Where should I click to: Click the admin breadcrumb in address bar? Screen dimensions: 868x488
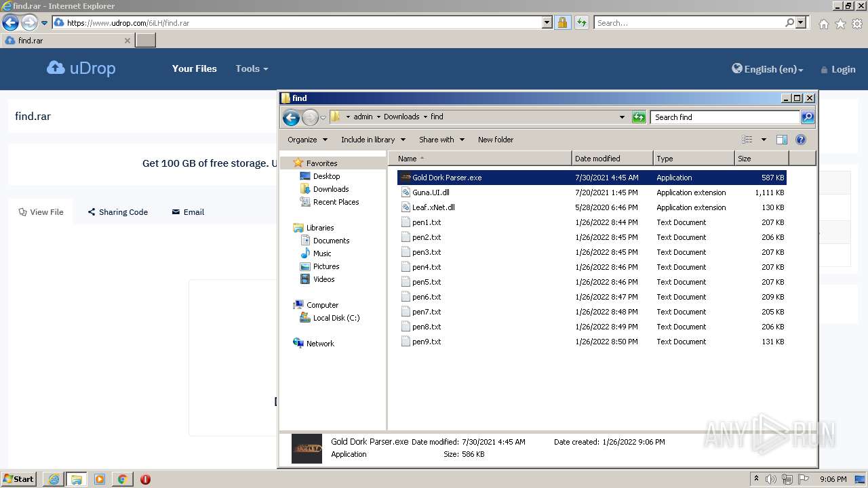[x=363, y=117]
